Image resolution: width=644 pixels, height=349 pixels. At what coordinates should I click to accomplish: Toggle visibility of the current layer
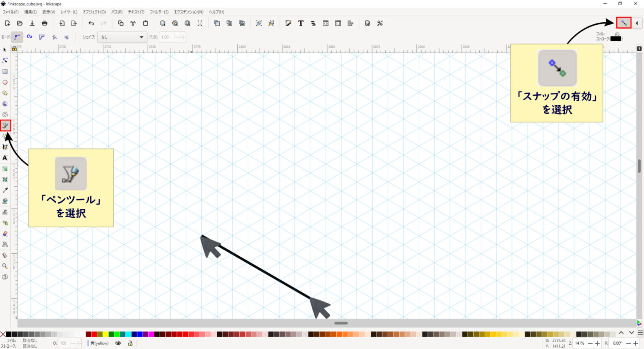click(118, 343)
